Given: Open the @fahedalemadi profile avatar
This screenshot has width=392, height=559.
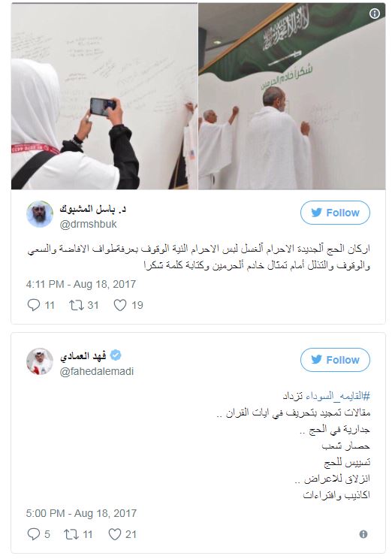Looking at the screenshot, I should [x=40, y=361].
